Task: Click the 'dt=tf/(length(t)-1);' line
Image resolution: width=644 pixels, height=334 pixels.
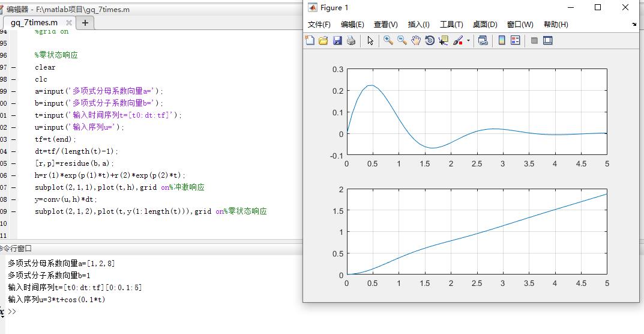Action: coord(77,151)
